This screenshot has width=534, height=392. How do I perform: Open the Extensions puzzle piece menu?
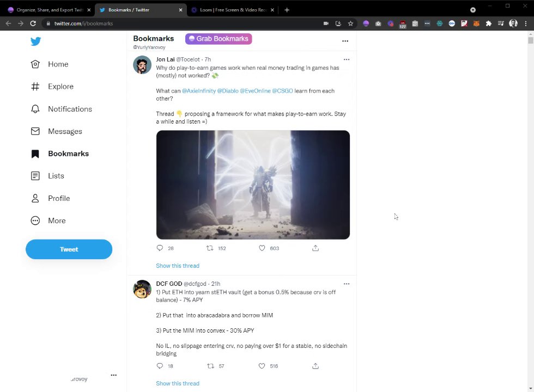[488, 23]
